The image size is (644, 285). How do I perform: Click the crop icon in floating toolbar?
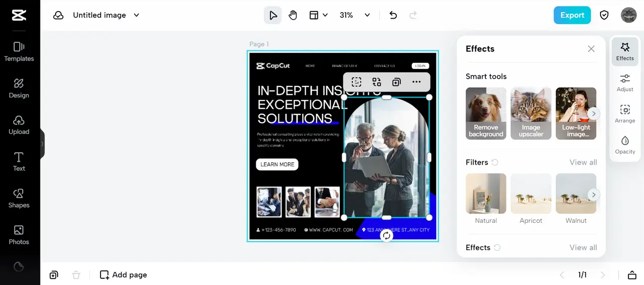coord(356,82)
